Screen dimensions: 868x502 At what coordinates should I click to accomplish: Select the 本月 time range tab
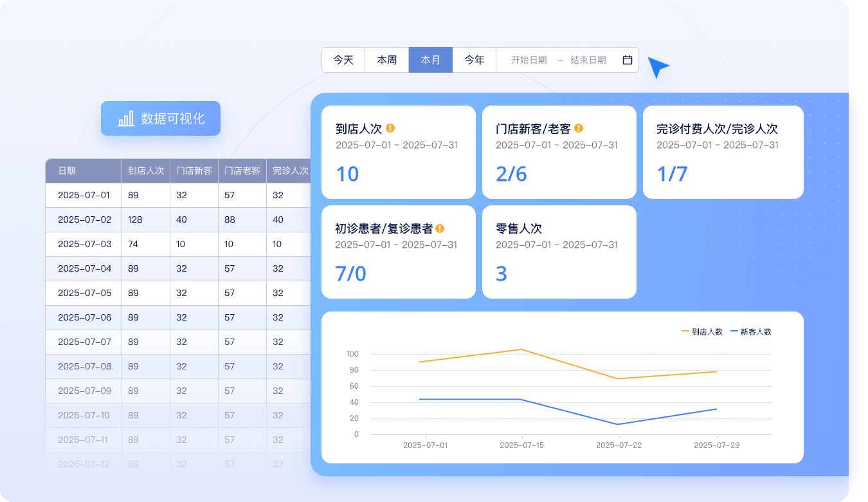coord(431,60)
